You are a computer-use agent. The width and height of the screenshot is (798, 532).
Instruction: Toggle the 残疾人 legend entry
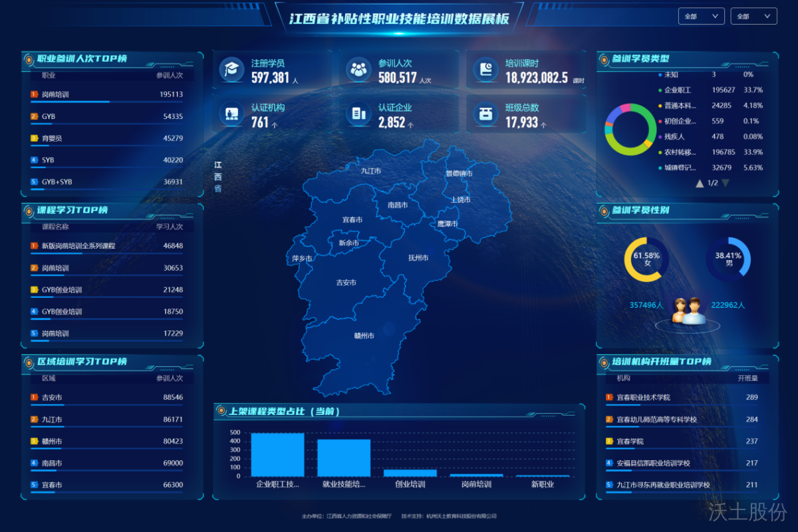(x=674, y=136)
